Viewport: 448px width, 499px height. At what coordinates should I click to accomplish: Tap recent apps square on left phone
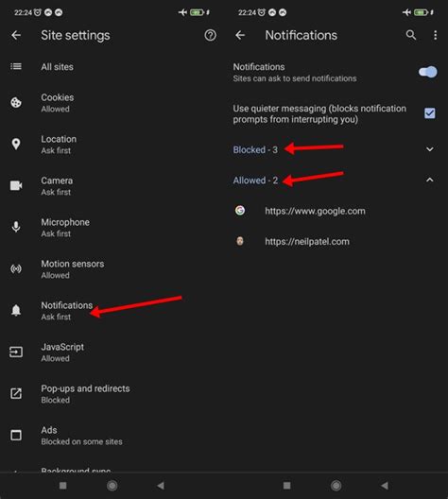coord(63,486)
